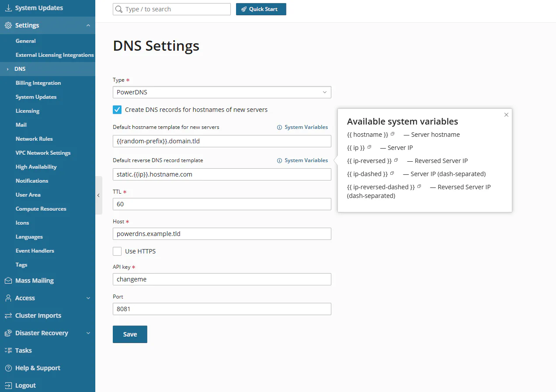Screen dimensions: 556x392
Task: Click the Disaster Recovery icon
Action: click(x=8, y=333)
